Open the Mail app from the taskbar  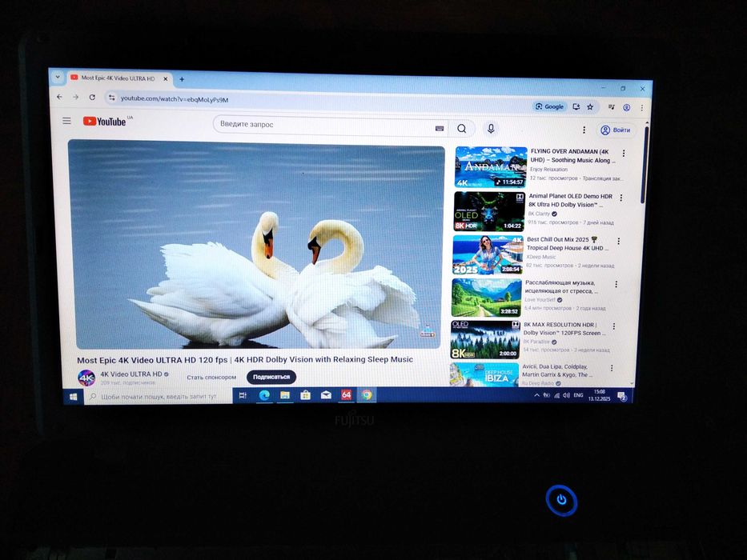point(326,394)
